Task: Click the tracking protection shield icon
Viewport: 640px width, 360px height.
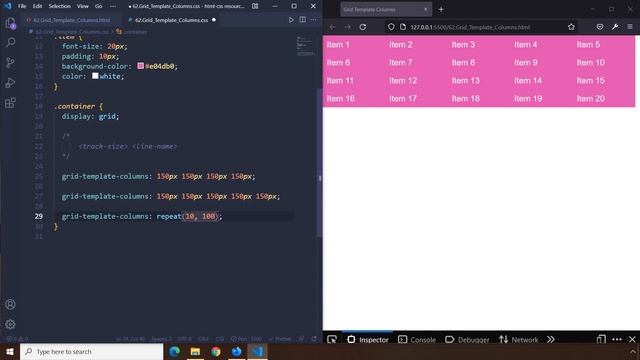Action: pyautogui.click(x=391, y=27)
